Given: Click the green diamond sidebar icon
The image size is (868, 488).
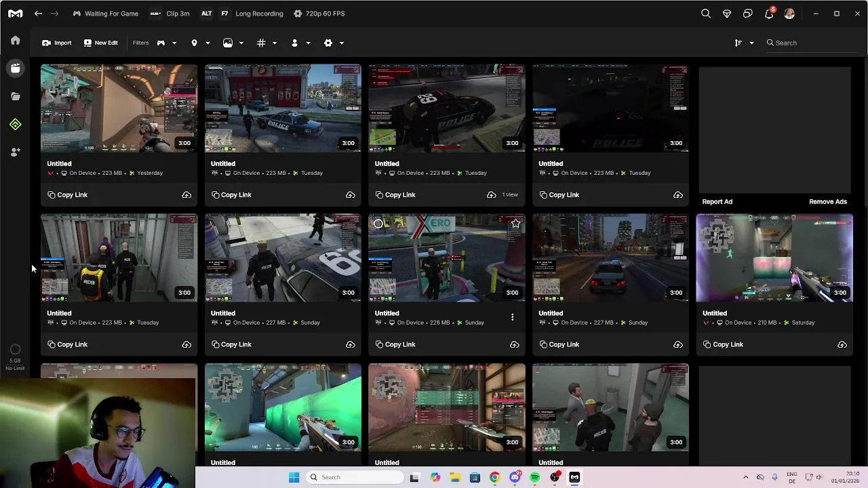Looking at the screenshot, I should coord(16,125).
